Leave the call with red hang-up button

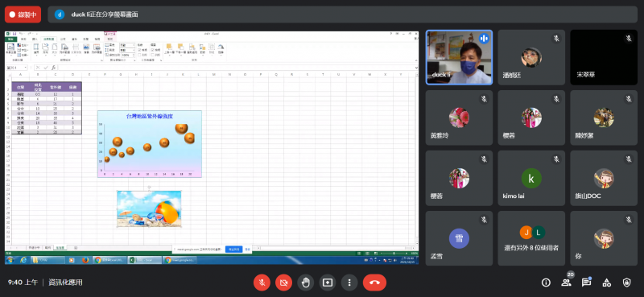point(374,283)
